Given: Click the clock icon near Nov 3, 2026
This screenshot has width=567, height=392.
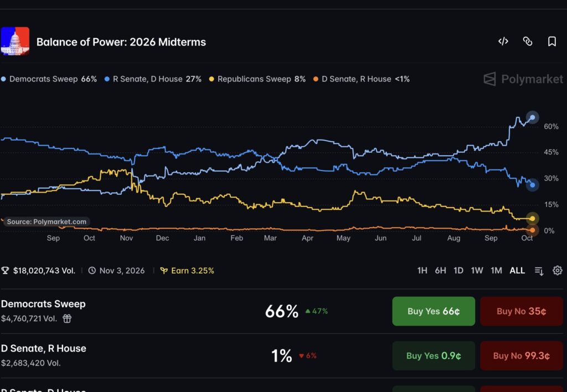Looking at the screenshot, I should (x=92, y=271).
